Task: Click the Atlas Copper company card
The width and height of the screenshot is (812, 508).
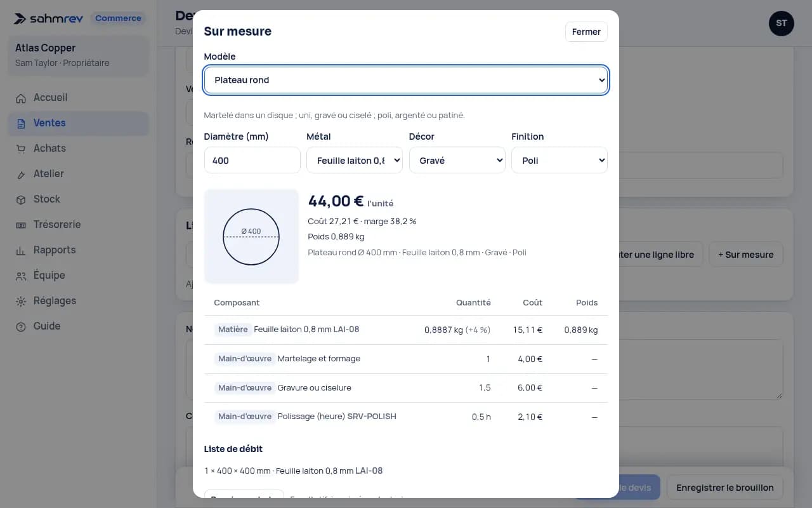Action: click(79, 55)
